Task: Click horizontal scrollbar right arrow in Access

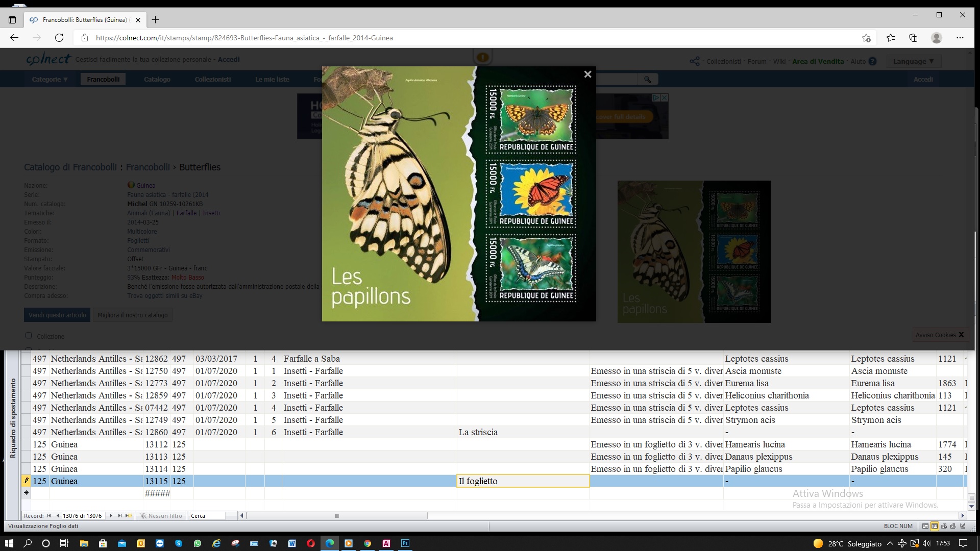Action: (x=962, y=516)
